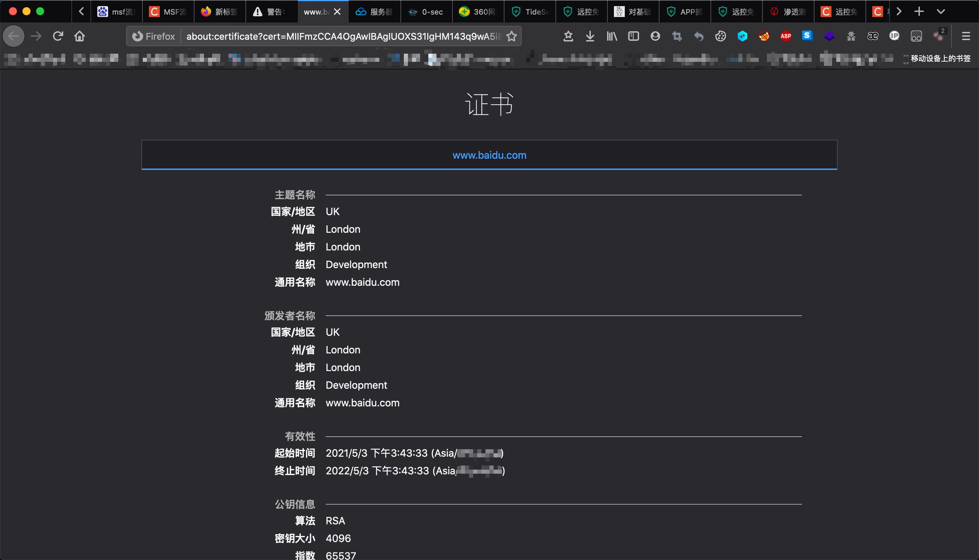979x560 pixels.
Task: Click the 2022/5/3 end time value
Action: tap(415, 471)
